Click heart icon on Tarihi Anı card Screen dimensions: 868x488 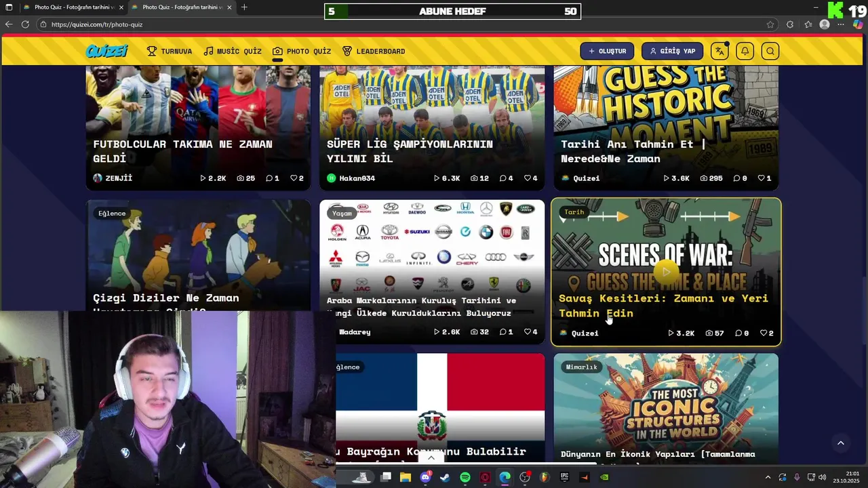click(761, 178)
